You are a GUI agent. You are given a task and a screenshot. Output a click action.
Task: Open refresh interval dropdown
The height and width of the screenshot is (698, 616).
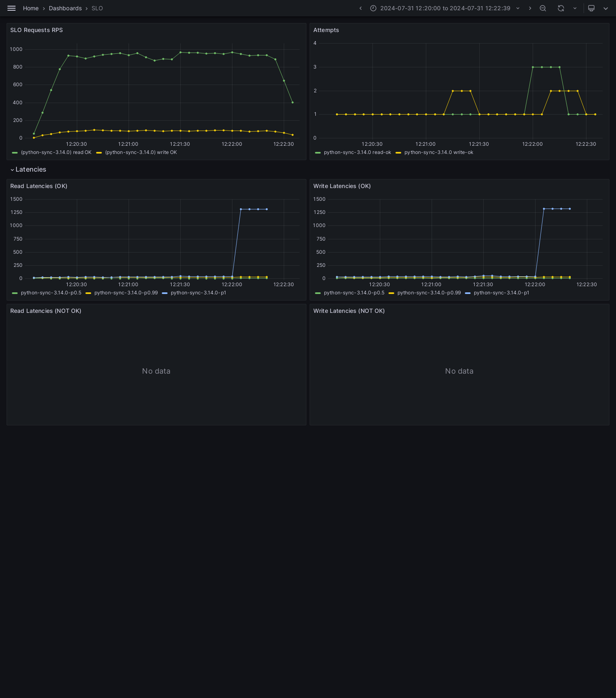(575, 8)
